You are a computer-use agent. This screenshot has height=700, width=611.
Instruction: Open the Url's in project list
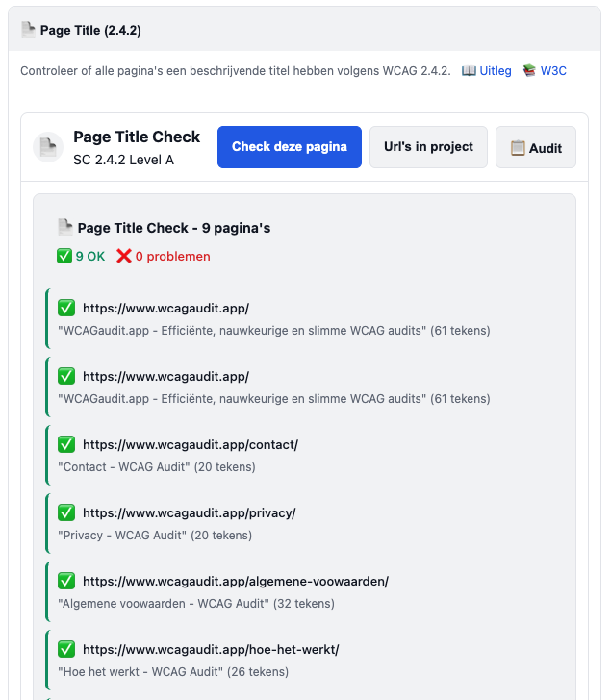point(428,147)
